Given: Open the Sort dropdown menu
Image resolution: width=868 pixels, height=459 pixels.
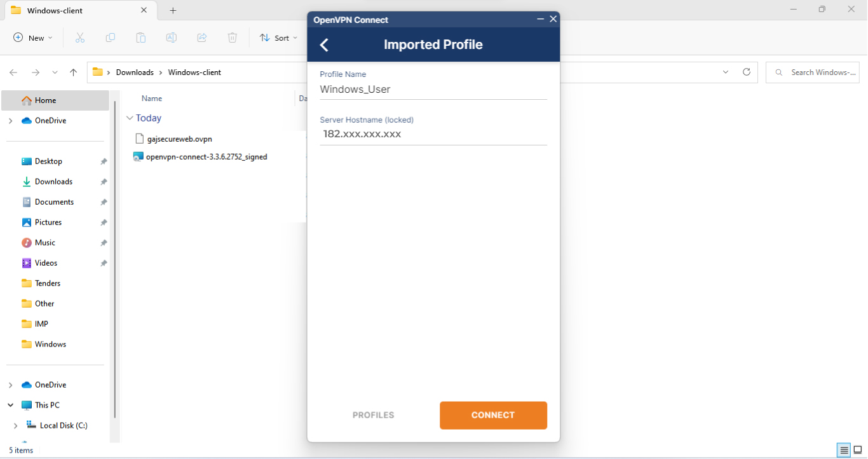Looking at the screenshot, I should [278, 38].
